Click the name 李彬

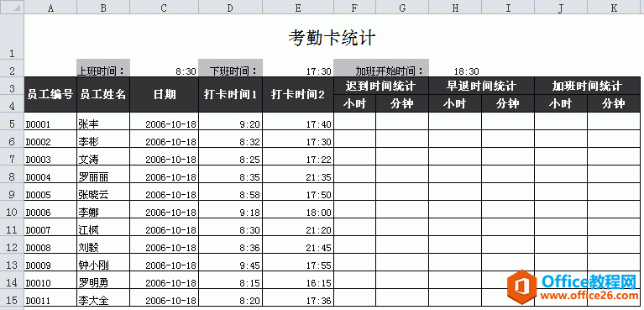pos(103,139)
